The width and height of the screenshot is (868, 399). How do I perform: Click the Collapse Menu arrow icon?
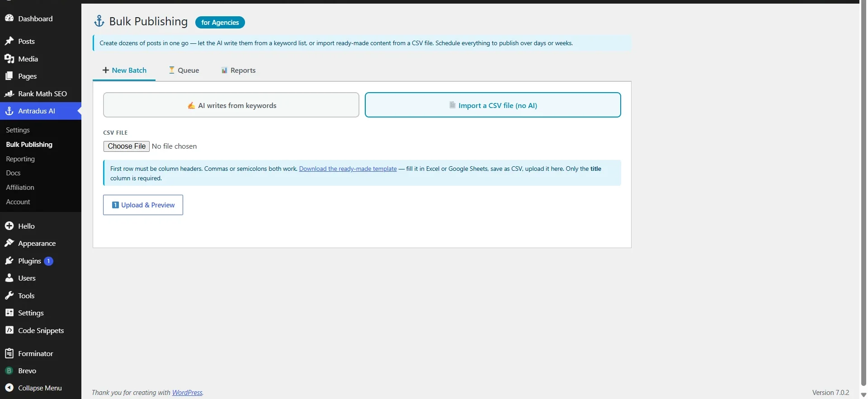click(x=9, y=388)
